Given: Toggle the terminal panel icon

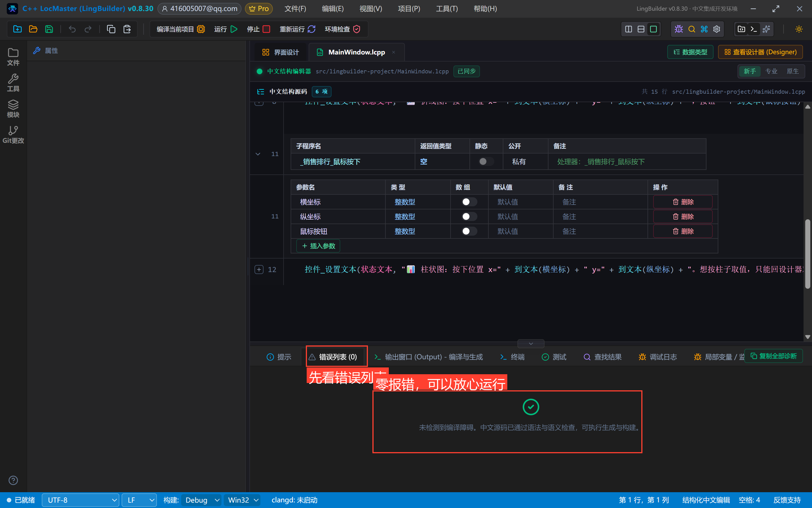Looking at the screenshot, I should click(x=754, y=29).
